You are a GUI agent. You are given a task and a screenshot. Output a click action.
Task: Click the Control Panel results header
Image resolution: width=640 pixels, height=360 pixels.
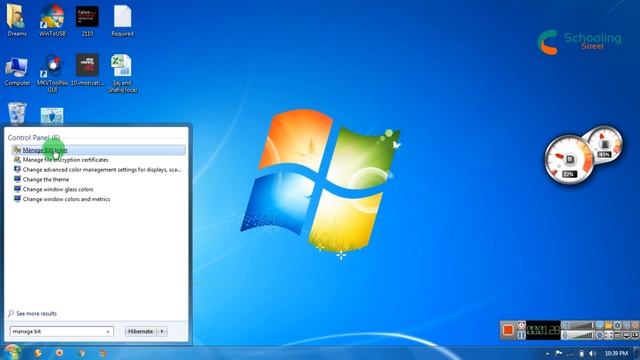click(34, 138)
